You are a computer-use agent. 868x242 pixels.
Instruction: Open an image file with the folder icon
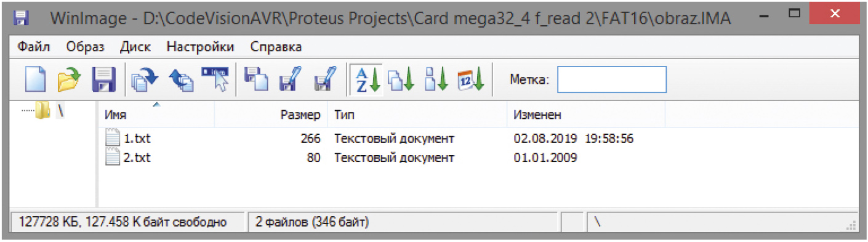(x=69, y=80)
